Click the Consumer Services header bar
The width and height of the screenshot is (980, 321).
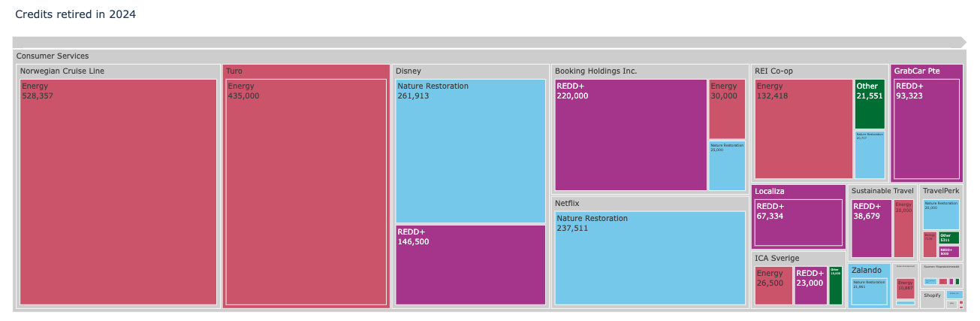pyautogui.click(x=488, y=56)
